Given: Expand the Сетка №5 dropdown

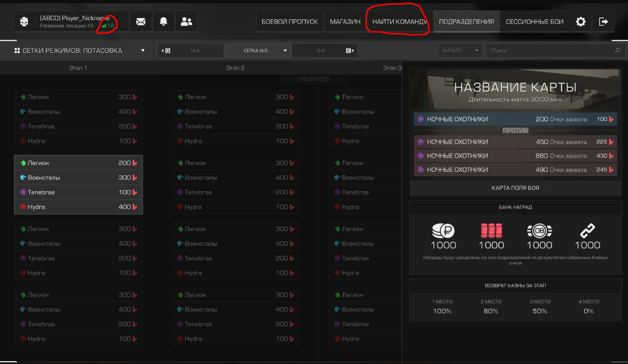Looking at the screenshot, I should [x=258, y=51].
